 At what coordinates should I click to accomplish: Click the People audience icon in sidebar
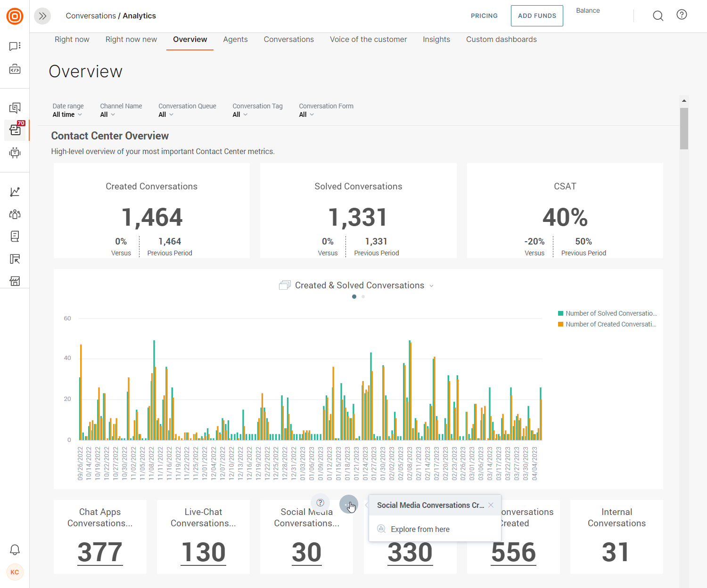15,214
